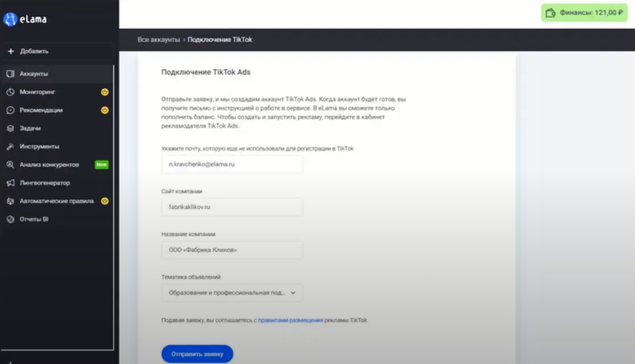Screen dimensions: 635x364
Task: Open Рекомендации in sidebar
Action: click(x=56, y=110)
